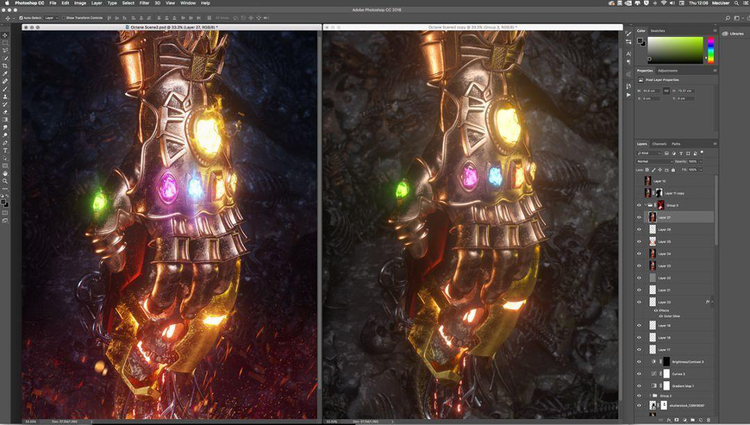Open the Opacity value dropdown arrow
Screen dimensions: 750x425
(701, 162)
